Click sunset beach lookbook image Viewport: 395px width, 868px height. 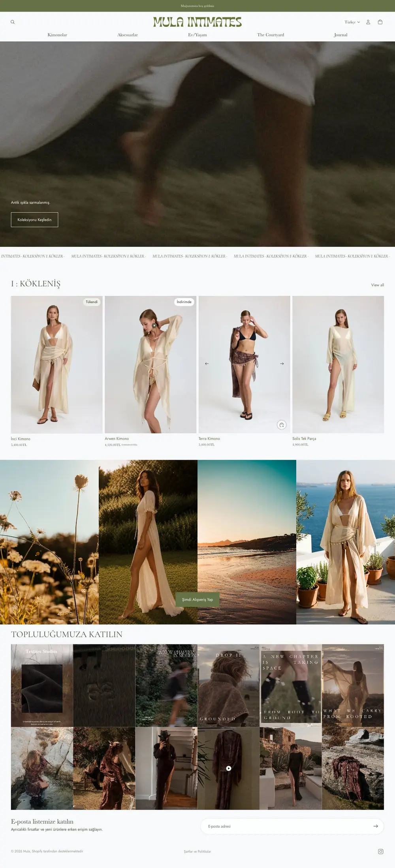point(247,542)
